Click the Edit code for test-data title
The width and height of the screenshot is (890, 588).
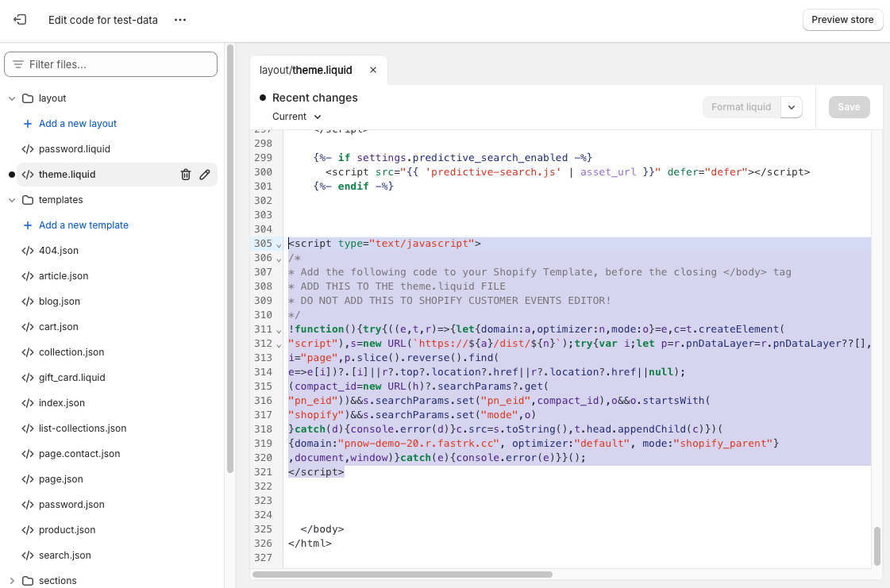[x=102, y=20]
